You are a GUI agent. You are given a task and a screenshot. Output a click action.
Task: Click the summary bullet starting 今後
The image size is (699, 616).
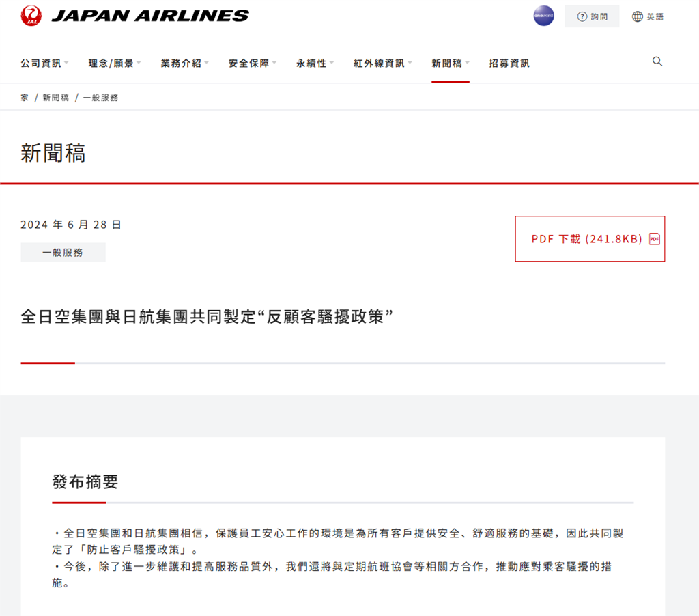pyautogui.click(x=332, y=574)
